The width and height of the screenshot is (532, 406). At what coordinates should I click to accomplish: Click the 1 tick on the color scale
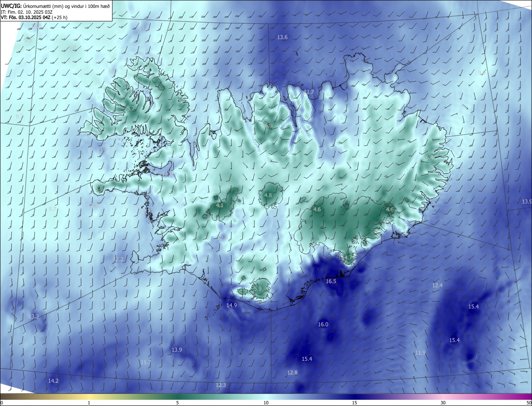pos(89,403)
